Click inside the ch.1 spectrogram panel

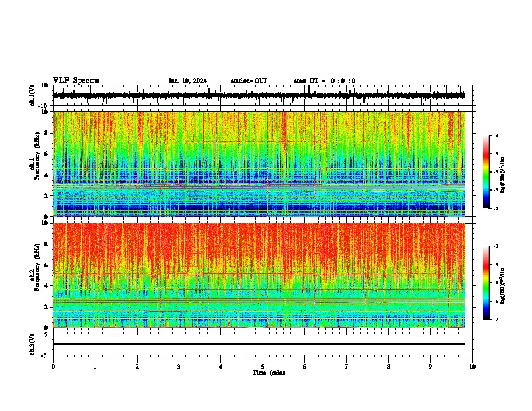click(x=259, y=164)
